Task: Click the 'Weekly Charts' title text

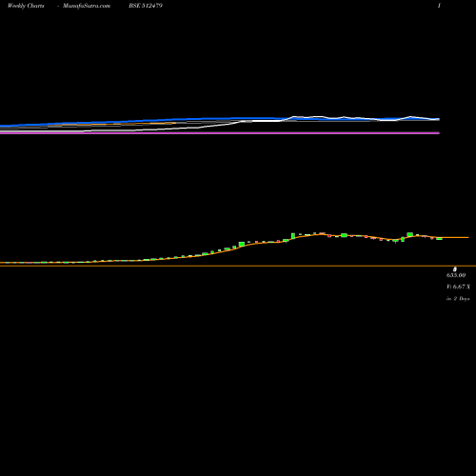Action: click(x=26, y=6)
